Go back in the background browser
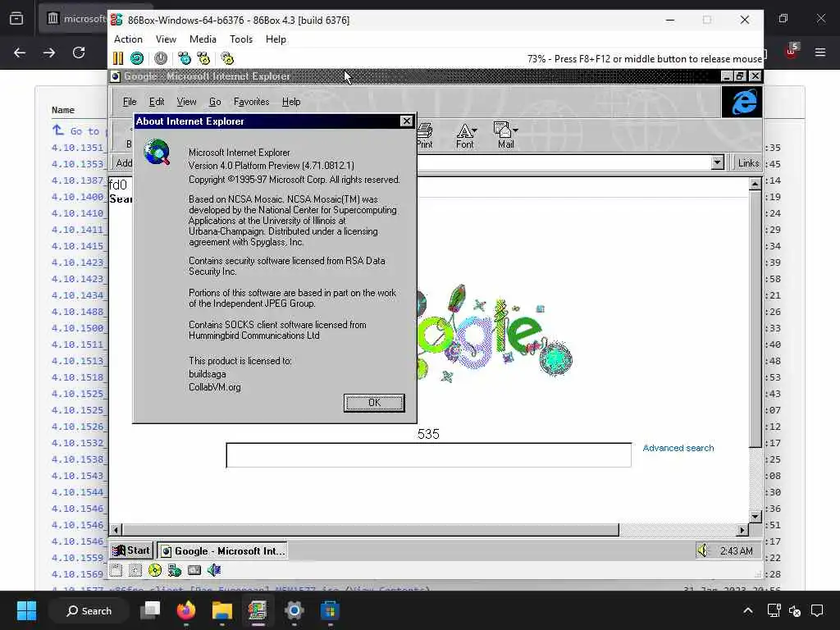This screenshot has height=630, width=840. (x=20, y=52)
